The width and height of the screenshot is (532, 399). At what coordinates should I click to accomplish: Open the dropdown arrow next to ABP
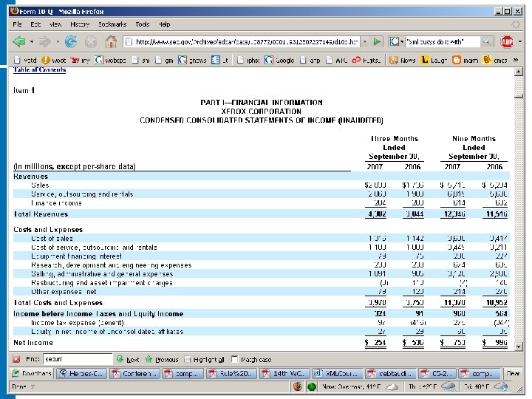(519, 41)
